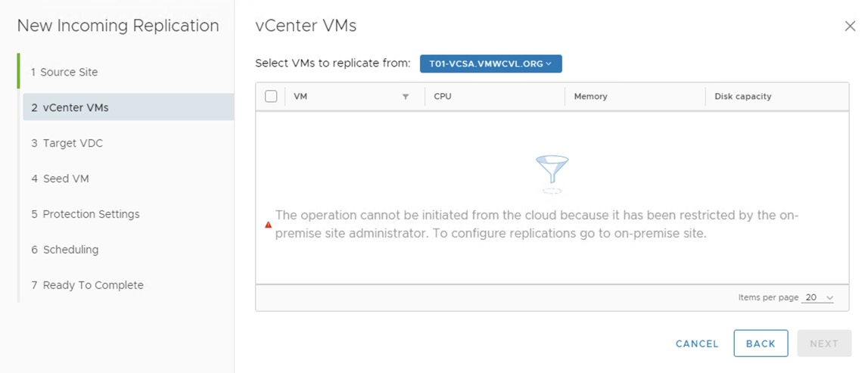
Task: Toggle the select-all VMs checkbox
Action: (271, 96)
